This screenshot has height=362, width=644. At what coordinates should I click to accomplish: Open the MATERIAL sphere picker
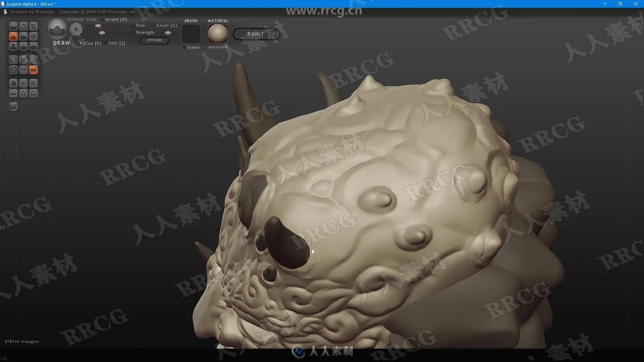218,34
